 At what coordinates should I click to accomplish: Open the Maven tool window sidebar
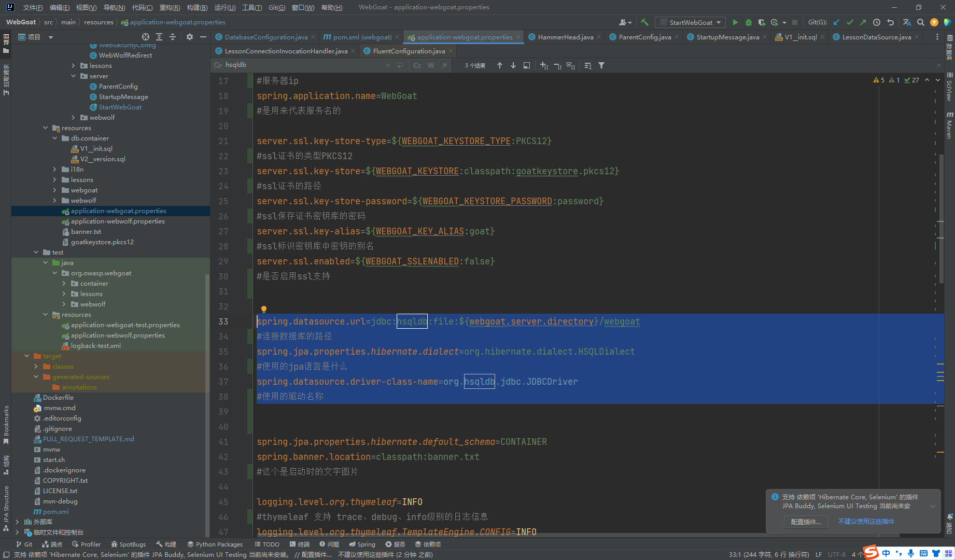pos(949,125)
